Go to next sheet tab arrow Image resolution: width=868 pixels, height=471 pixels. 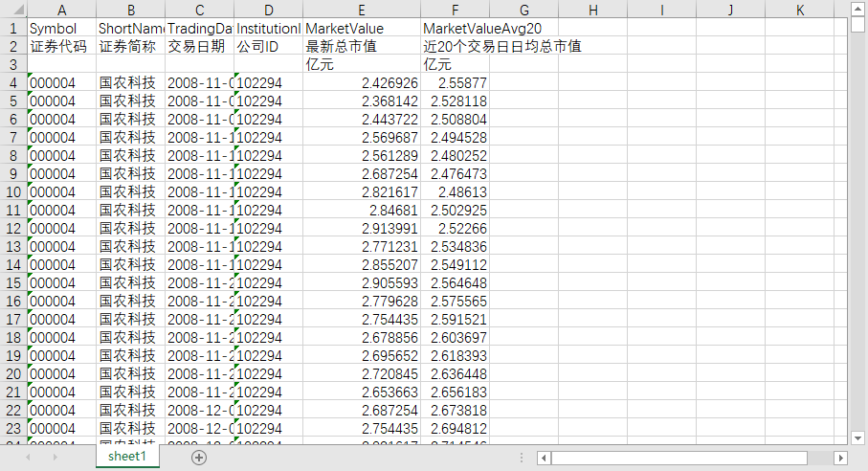point(55,458)
